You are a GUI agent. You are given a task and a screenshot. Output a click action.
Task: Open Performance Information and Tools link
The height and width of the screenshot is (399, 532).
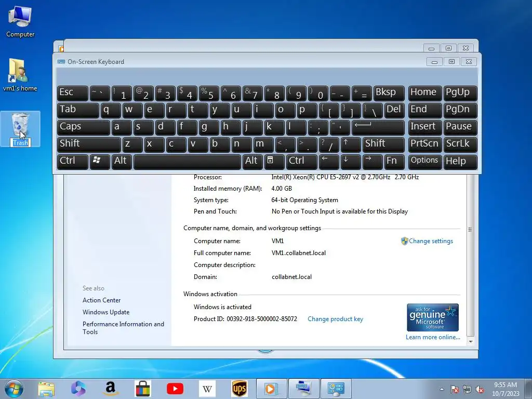pyautogui.click(x=123, y=328)
